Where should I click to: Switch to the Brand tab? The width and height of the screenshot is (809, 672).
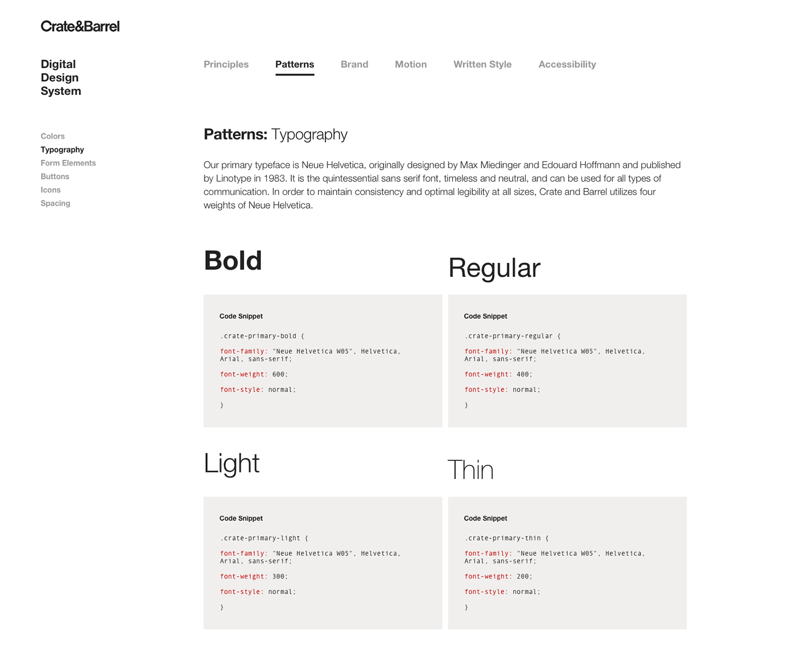(x=354, y=64)
